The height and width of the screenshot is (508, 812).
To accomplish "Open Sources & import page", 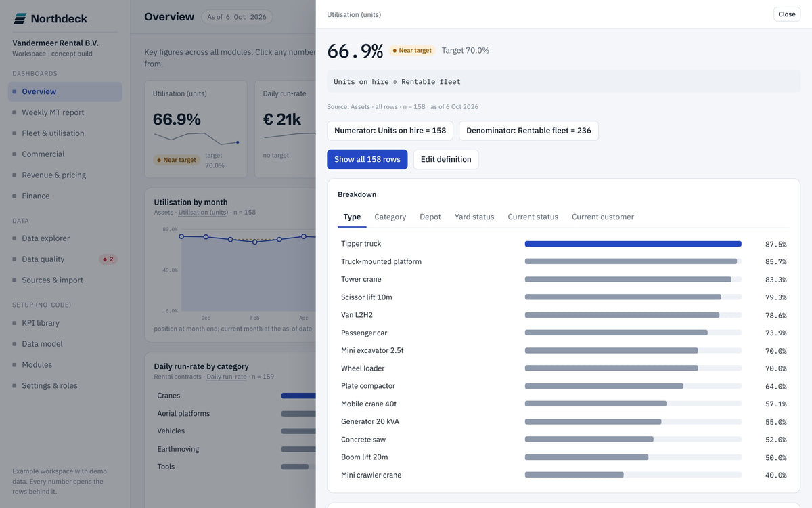I will coord(65,280).
